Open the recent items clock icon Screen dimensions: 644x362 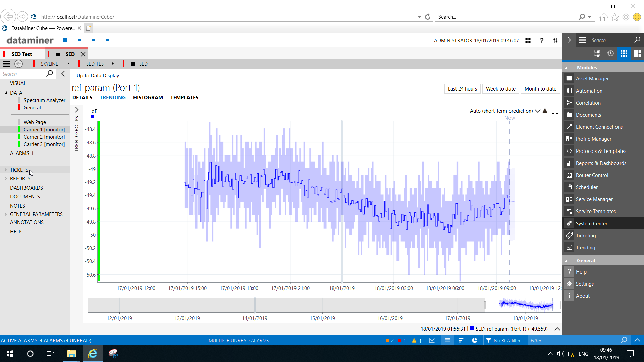point(610,53)
